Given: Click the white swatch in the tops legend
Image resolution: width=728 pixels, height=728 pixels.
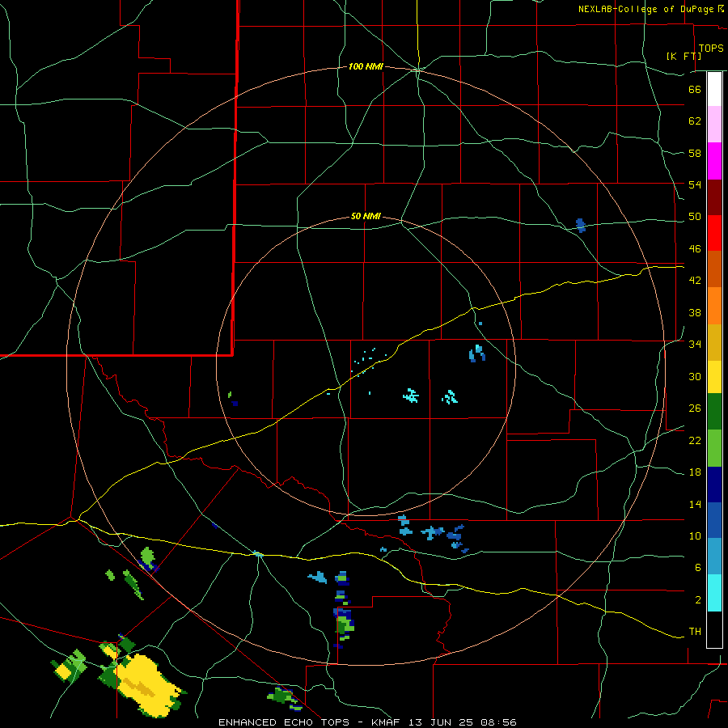Looking at the screenshot, I should 714,89.
